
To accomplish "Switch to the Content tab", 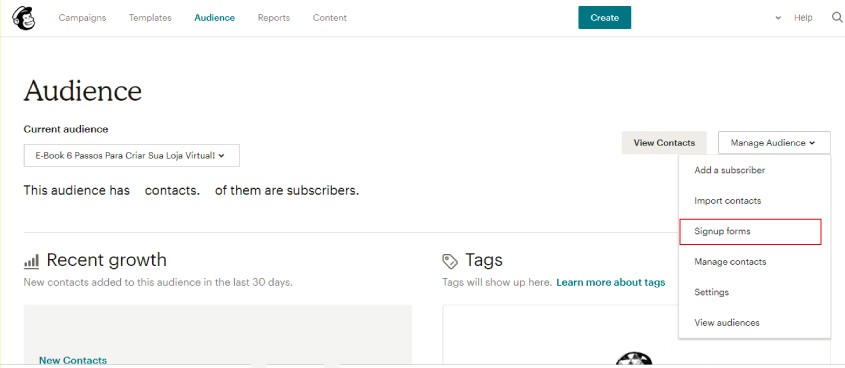I will tap(330, 18).
